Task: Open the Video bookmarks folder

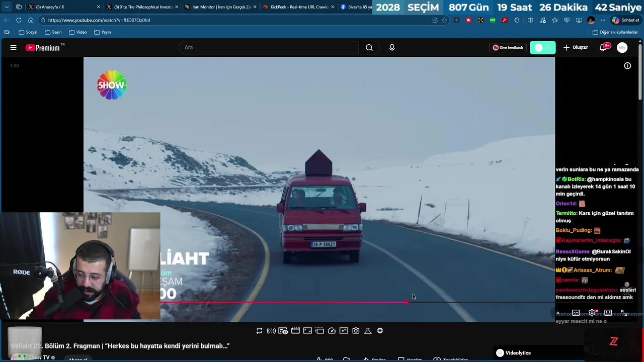Action: 78,32
